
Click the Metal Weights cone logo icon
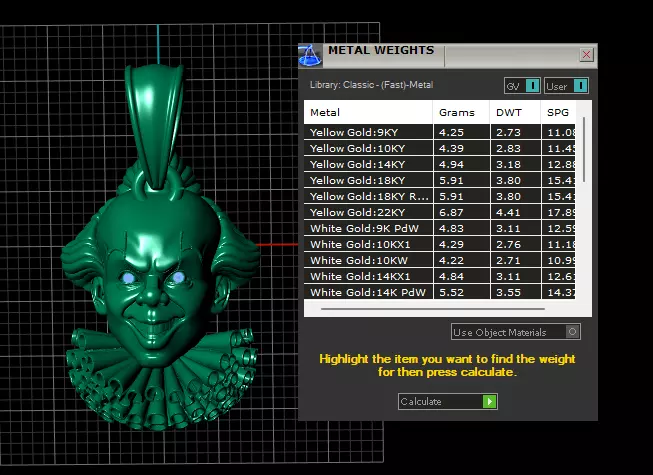pyautogui.click(x=310, y=55)
